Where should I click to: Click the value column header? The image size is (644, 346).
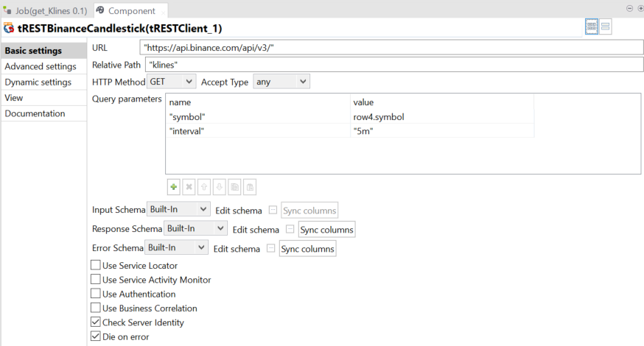[442, 102]
